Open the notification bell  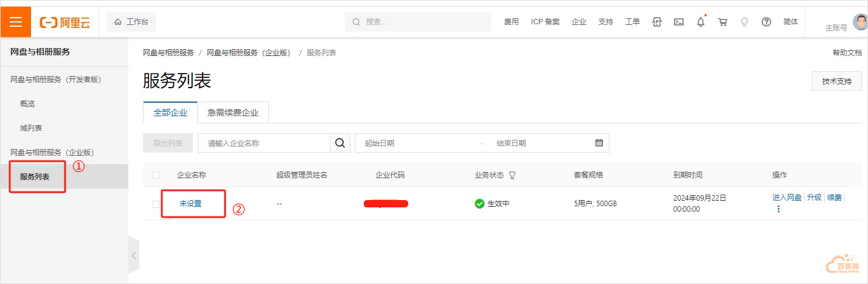click(x=701, y=22)
